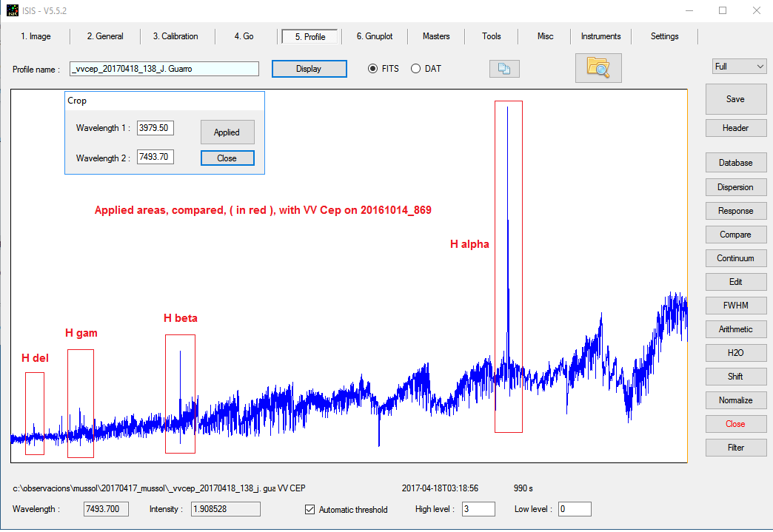Expand the Full dropdown list

[x=739, y=67]
